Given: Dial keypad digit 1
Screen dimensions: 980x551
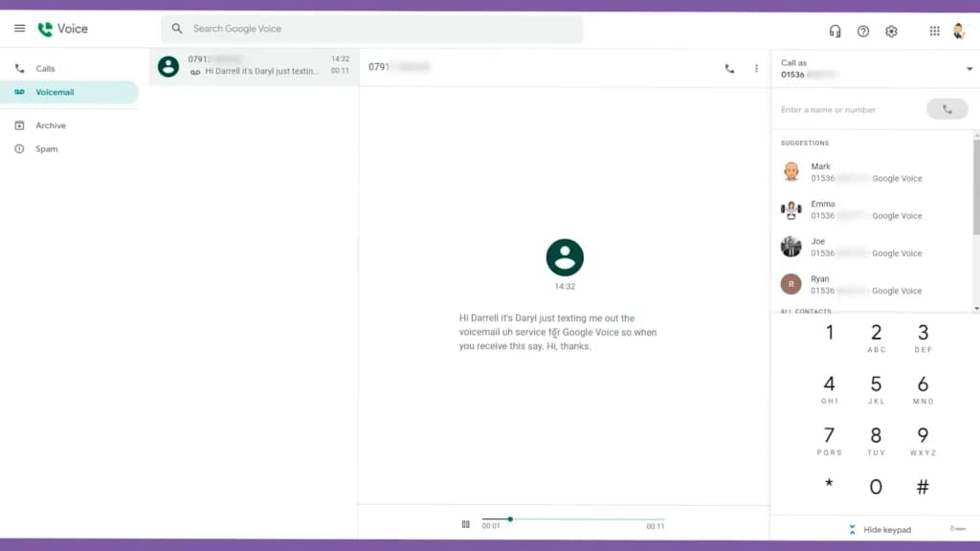Looking at the screenshot, I should coord(830,333).
